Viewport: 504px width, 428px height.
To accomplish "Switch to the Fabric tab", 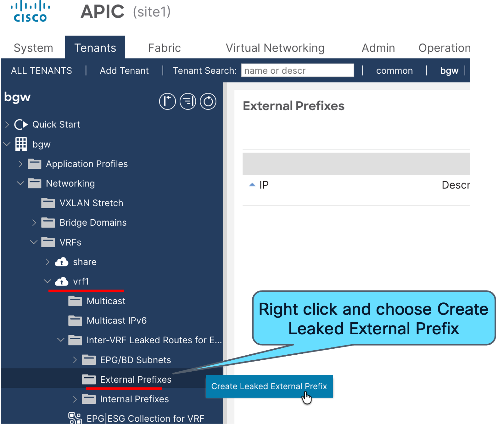I will [x=164, y=48].
